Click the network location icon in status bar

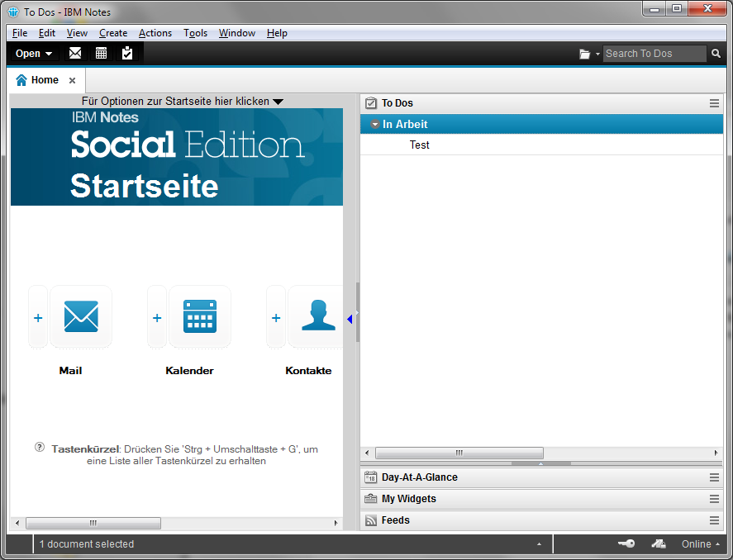click(658, 543)
